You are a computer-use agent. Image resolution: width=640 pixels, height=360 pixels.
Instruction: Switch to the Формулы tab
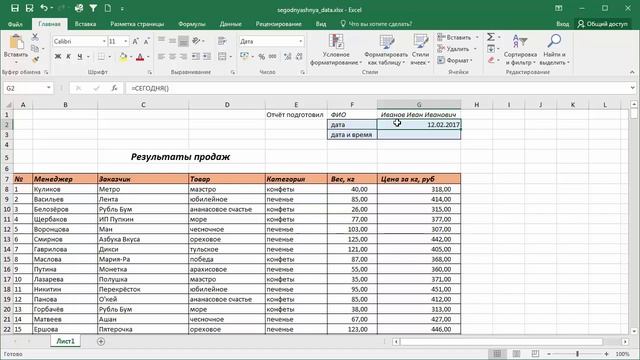tap(192, 24)
